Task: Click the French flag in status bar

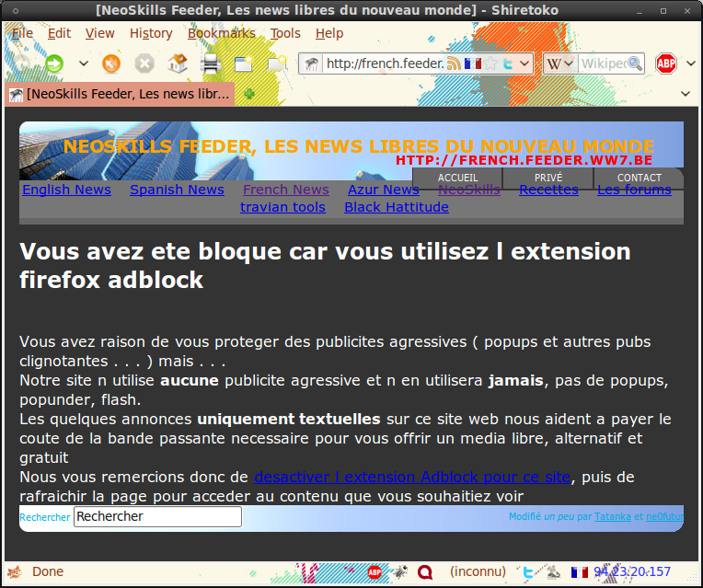Action: coord(580,571)
